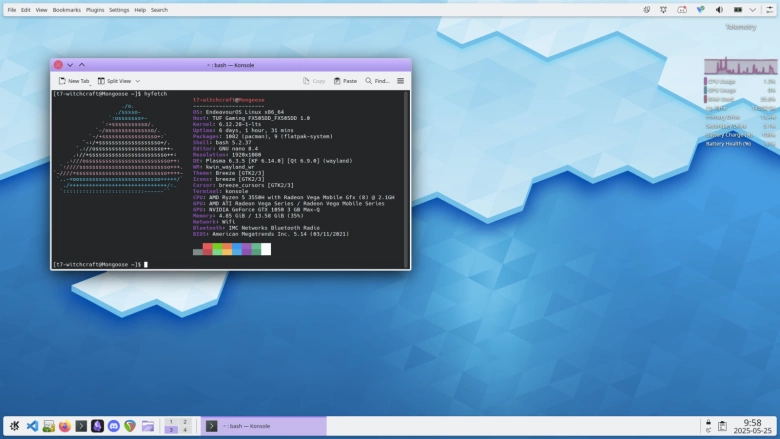Switch to virtual desktop 2

point(184,422)
